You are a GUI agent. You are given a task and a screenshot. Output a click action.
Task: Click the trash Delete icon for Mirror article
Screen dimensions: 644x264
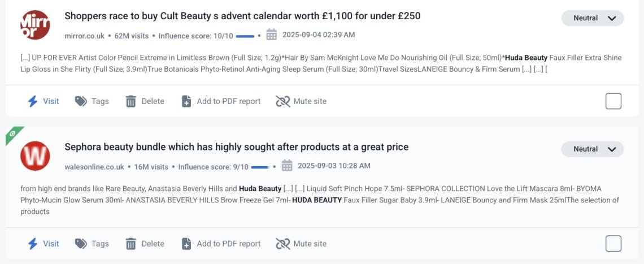coord(130,101)
